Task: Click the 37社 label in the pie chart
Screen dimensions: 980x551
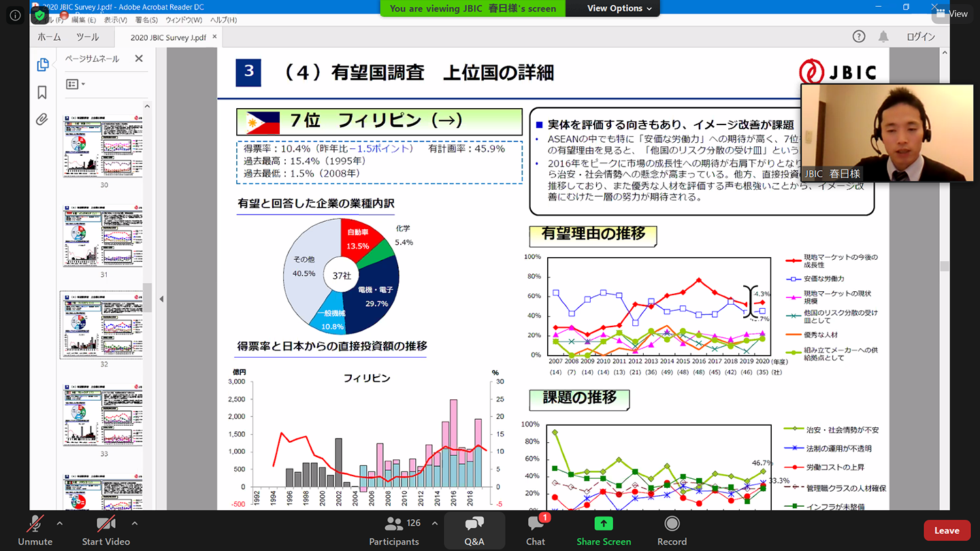Action: pos(342,276)
